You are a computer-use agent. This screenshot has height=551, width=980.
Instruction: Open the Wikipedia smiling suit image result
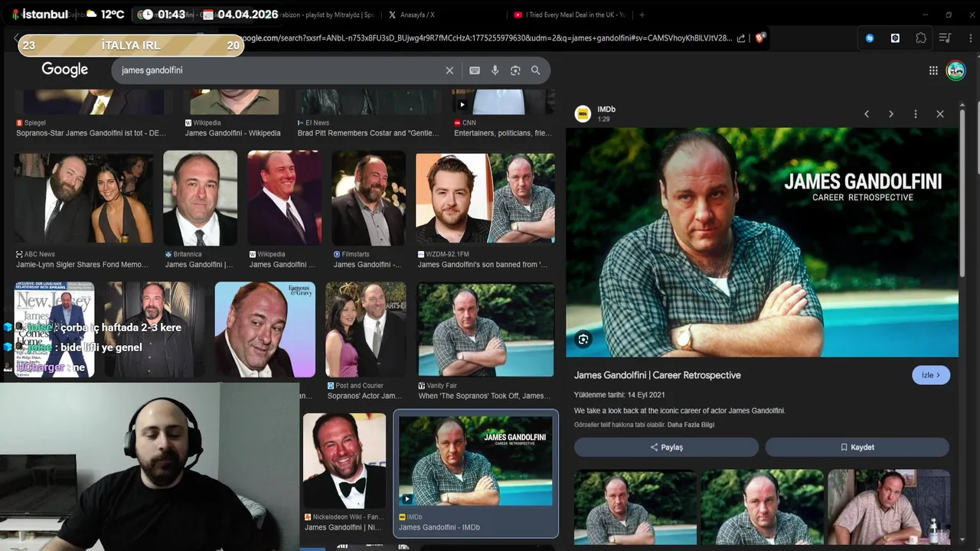click(x=284, y=197)
